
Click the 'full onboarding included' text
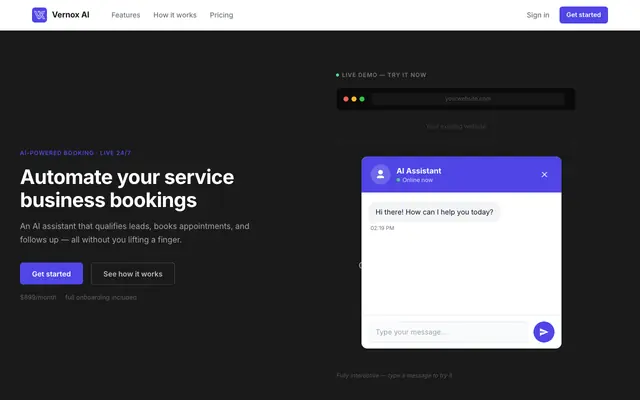point(101,298)
